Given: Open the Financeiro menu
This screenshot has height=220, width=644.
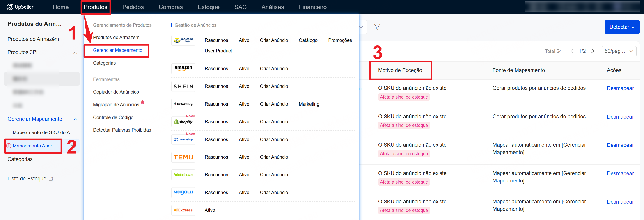Looking at the screenshot, I should coord(312,7).
